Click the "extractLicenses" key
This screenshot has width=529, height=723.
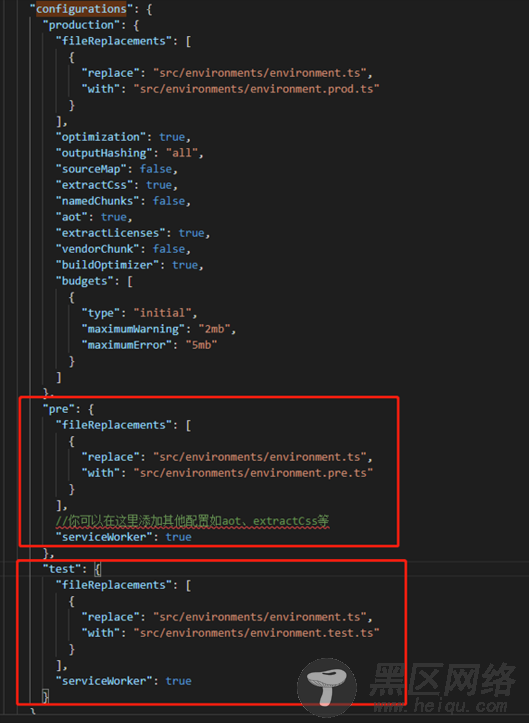pyautogui.click(x=110, y=233)
